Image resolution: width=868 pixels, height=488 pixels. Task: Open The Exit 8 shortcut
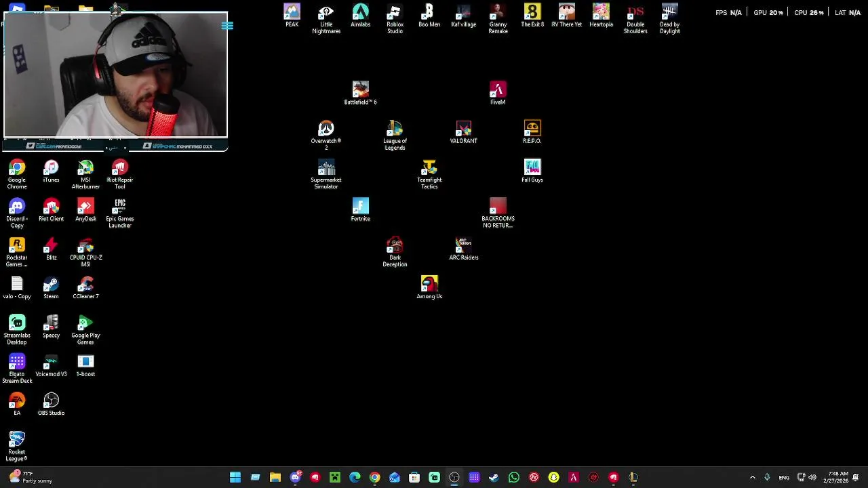click(532, 16)
